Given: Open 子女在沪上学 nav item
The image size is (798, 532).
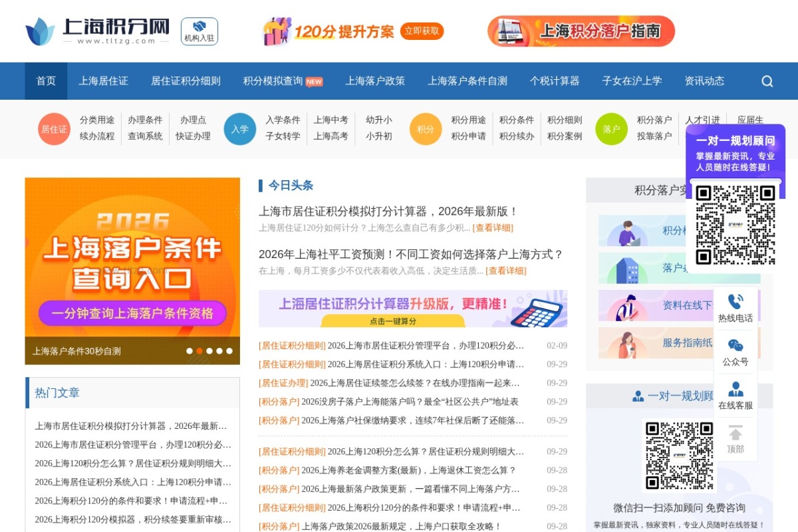Looking at the screenshot, I should pyautogui.click(x=632, y=81).
